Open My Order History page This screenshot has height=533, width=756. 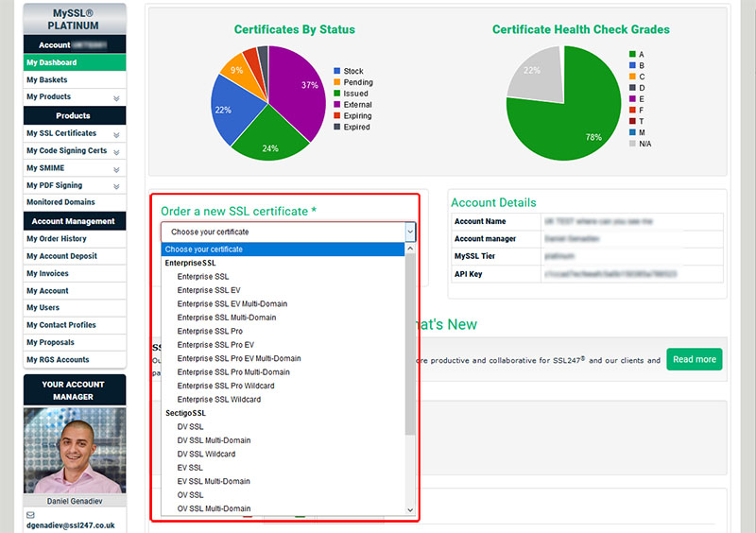click(57, 239)
